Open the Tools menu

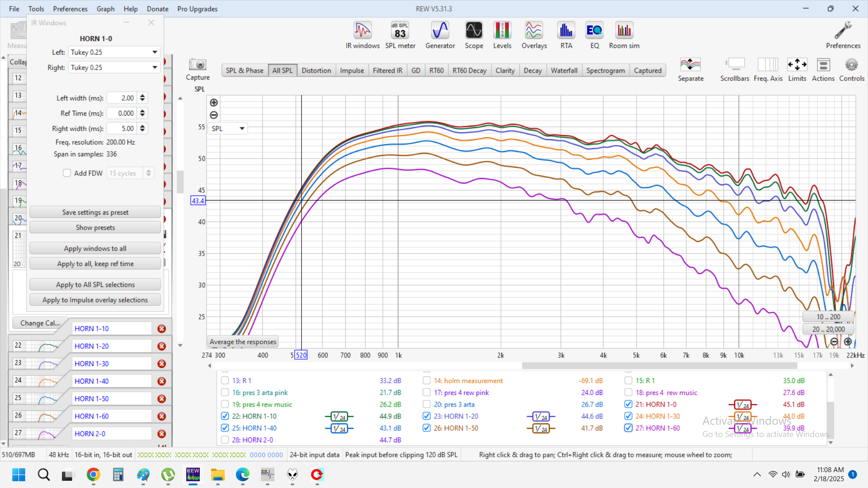pos(36,9)
